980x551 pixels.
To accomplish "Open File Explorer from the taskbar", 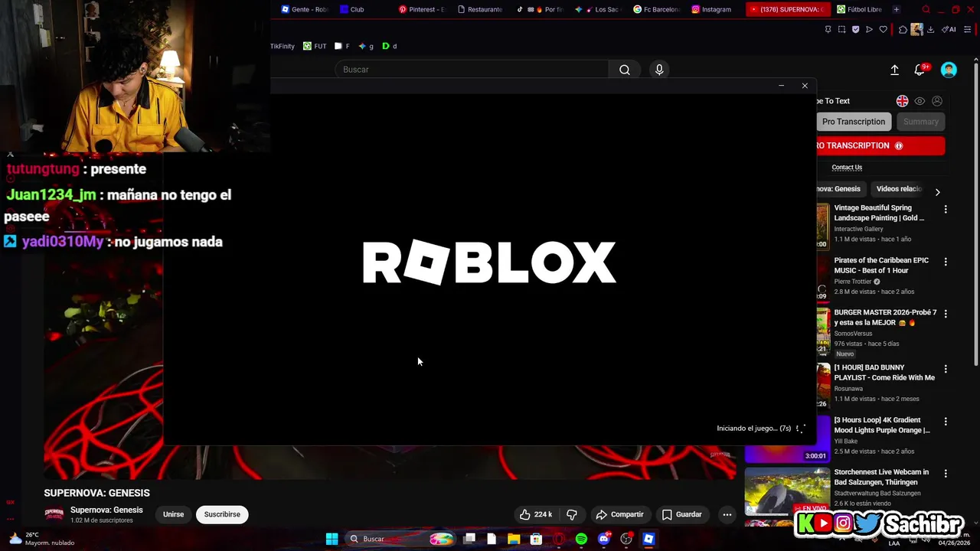I will (514, 539).
